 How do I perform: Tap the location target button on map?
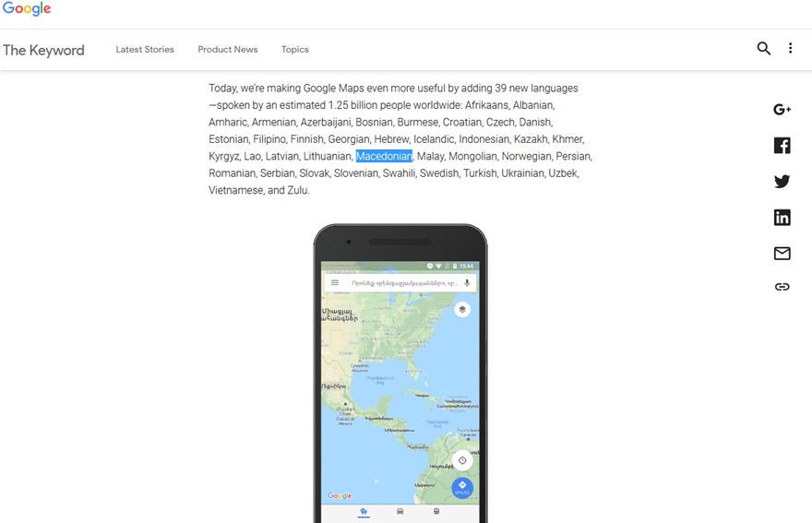pyautogui.click(x=462, y=460)
